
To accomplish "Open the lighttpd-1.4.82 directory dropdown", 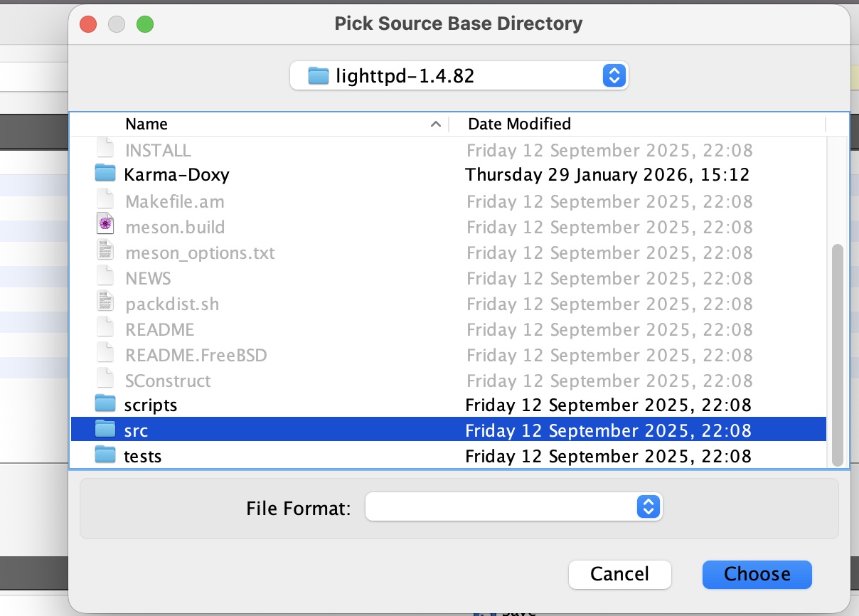I will tap(613, 75).
